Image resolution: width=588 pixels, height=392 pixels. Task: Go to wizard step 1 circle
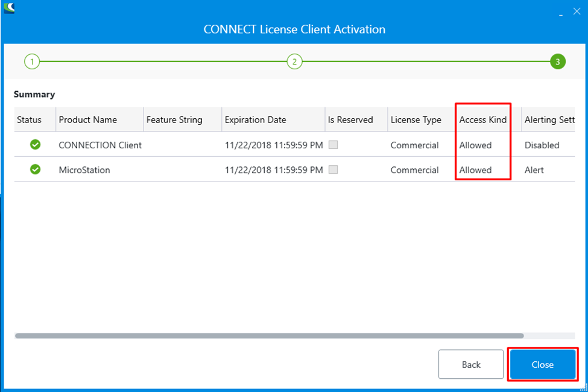click(x=32, y=62)
